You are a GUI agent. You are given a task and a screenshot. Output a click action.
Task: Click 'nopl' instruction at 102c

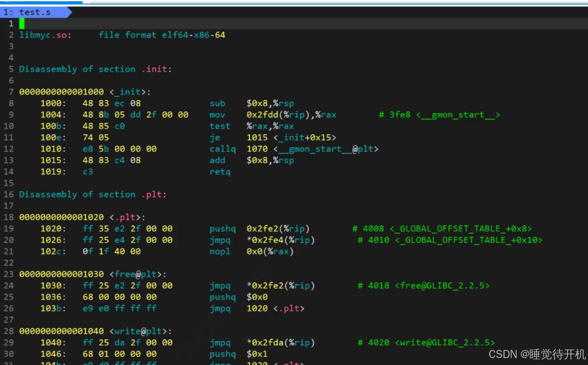[220, 251]
